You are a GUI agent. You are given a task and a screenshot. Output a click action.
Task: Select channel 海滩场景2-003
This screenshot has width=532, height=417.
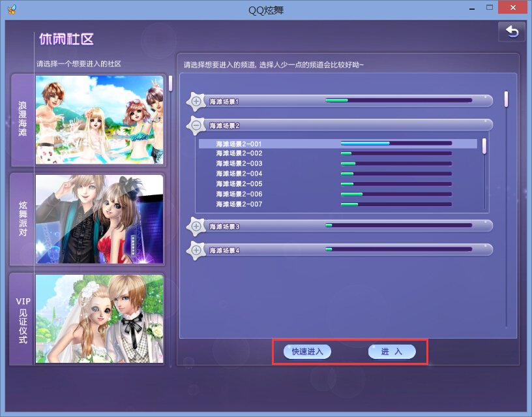(338, 164)
